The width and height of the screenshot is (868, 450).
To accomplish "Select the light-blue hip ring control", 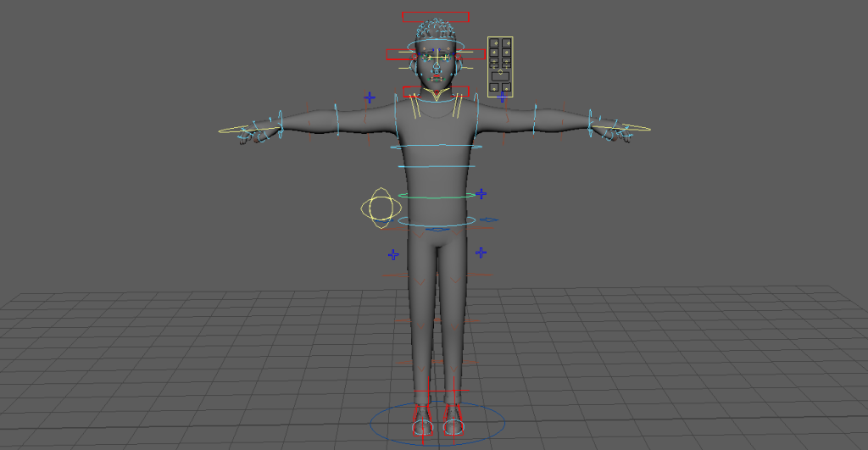I will click(437, 221).
